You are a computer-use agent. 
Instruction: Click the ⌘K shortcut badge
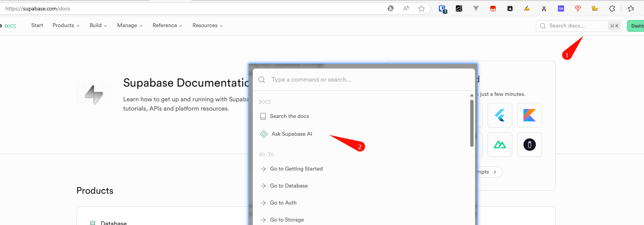click(614, 26)
